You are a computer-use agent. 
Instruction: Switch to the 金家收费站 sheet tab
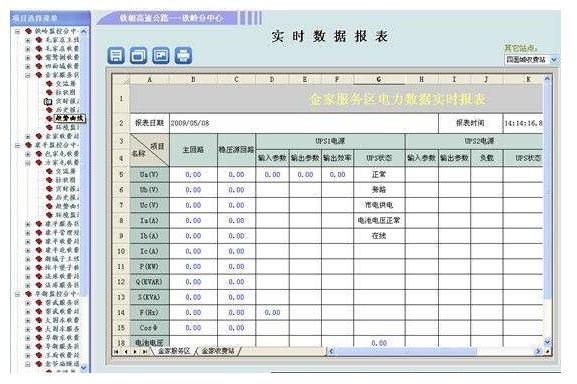tap(218, 351)
